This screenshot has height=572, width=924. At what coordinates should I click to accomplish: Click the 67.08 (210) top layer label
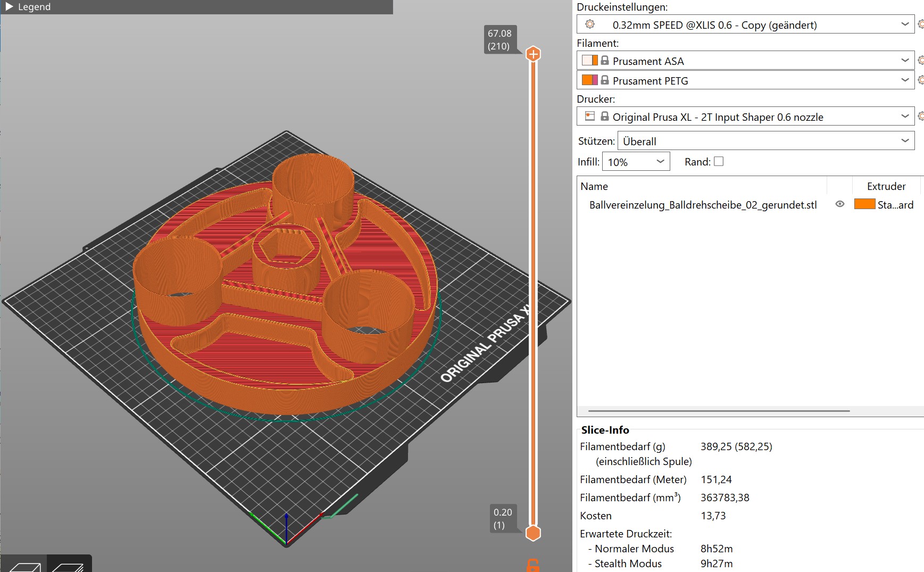click(x=500, y=40)
